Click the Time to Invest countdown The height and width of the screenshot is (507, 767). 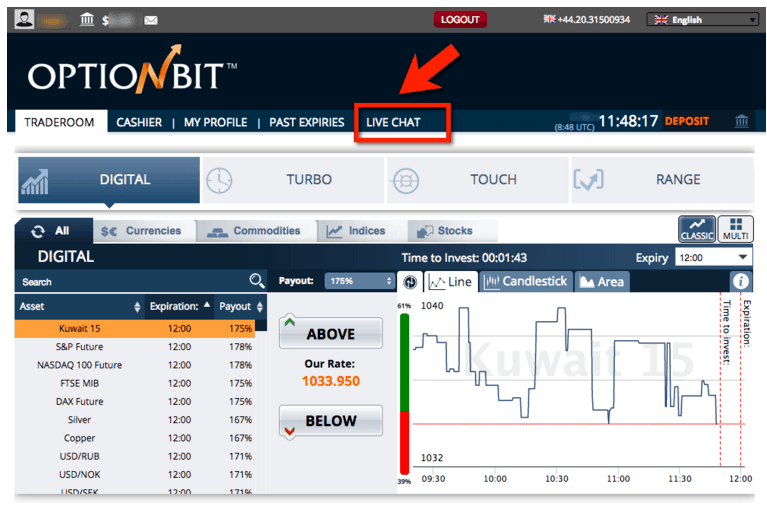pyautogui.click(x=464, y=257)
